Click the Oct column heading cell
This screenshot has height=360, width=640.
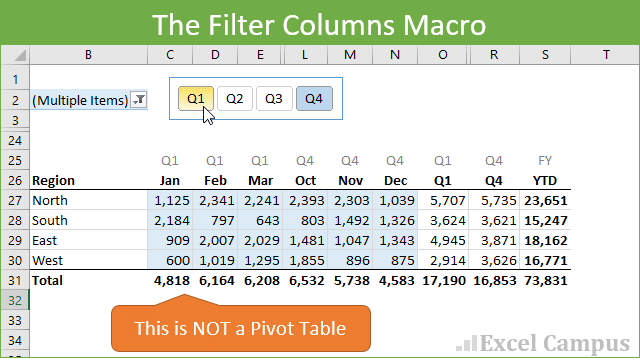click(305, 180)
